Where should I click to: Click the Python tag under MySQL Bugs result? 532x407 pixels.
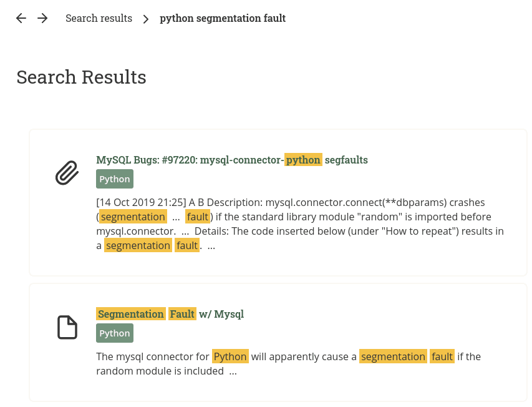[115, 179]
